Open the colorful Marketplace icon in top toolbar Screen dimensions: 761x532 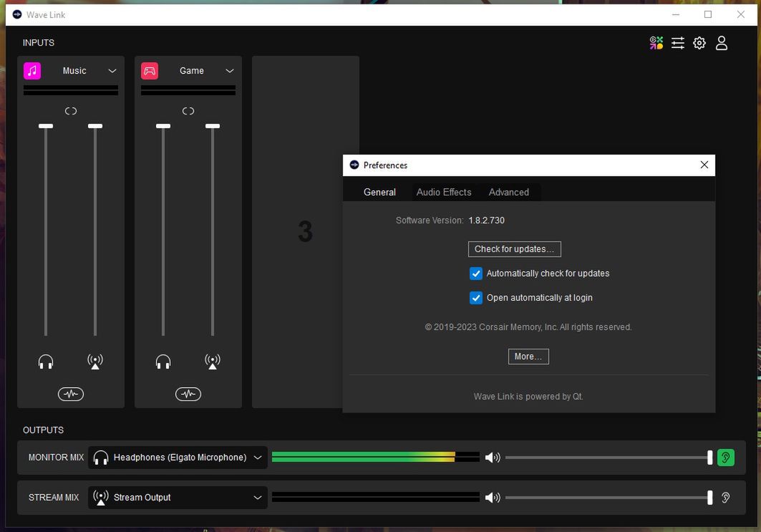pos(656,43)
